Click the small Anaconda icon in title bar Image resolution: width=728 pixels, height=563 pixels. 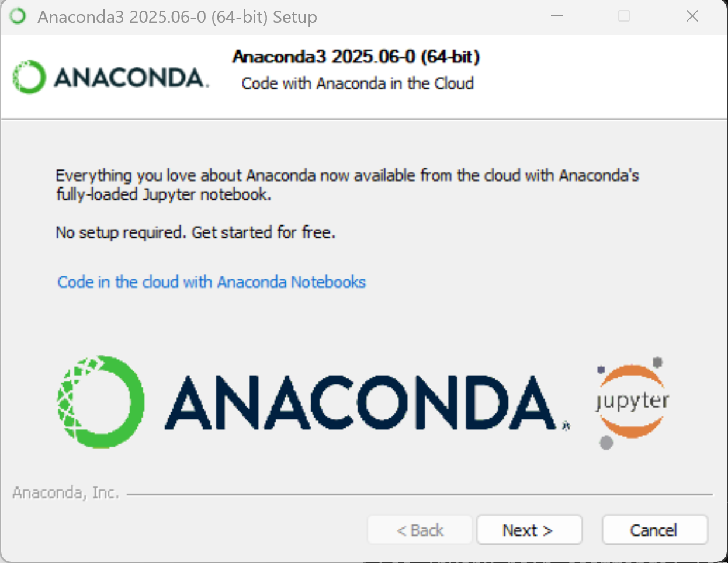click(x=18, y=16)
